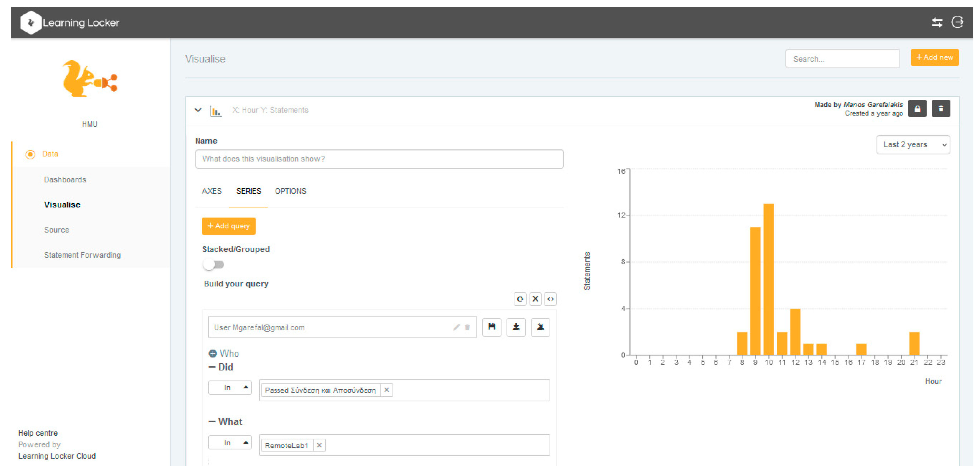The image size is (980, 474).
Task: Remove the RemoteLab1 tag
Action: coord(319,445)
